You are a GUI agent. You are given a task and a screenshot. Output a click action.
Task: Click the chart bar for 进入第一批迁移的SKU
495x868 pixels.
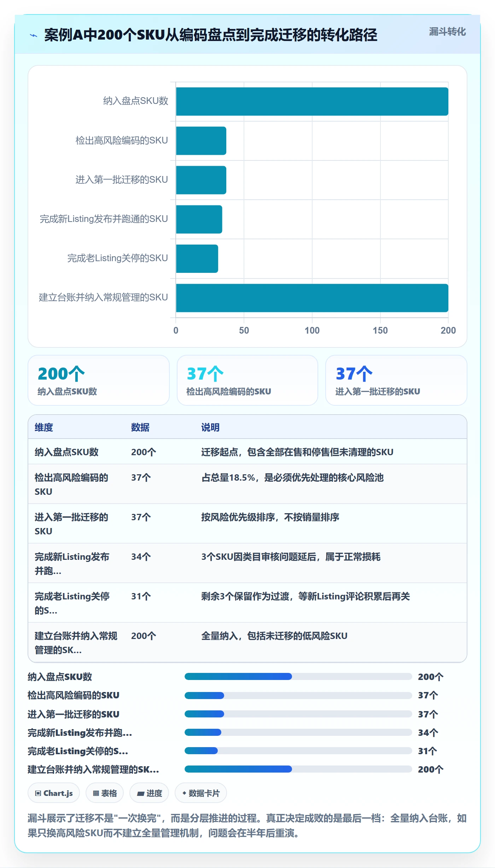click(x=201, y=180)
